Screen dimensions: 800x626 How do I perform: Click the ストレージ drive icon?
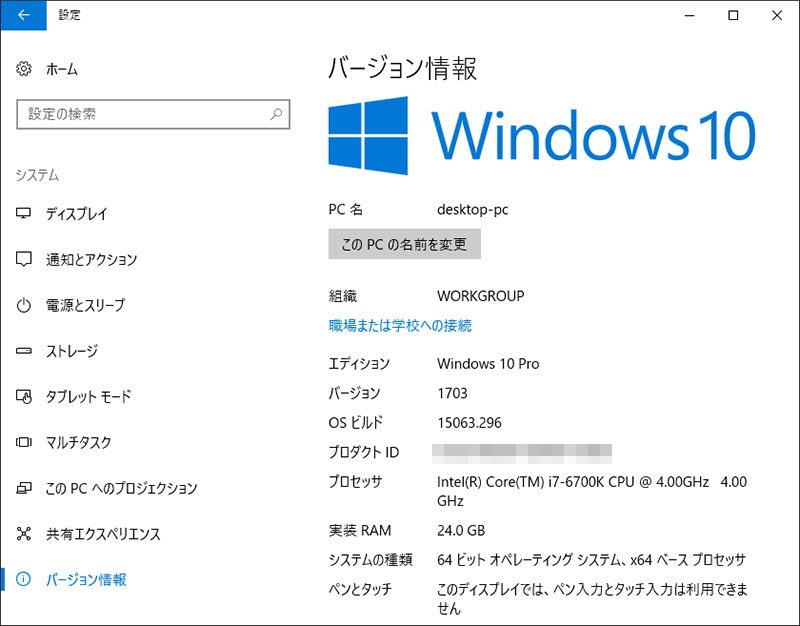[23, 351]
